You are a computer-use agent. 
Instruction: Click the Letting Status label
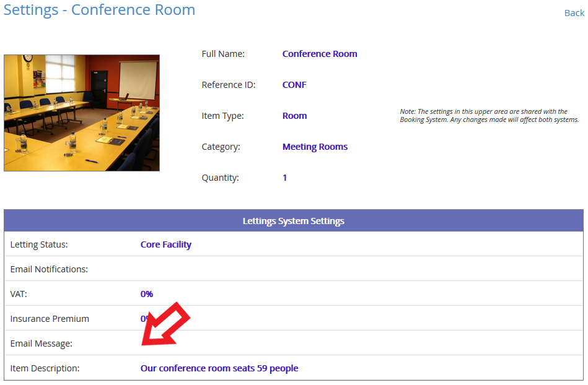pyautogui.click(x=39, y=244)
